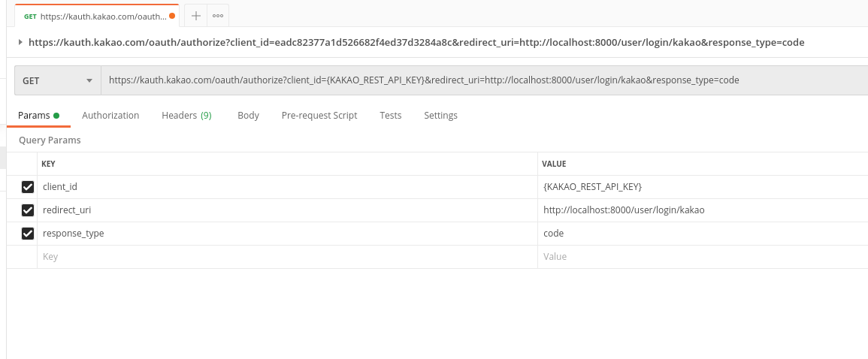Uncheck the client_id parameter checkbox
This screenshot has height=359, width=868.
tap(28, 187)
